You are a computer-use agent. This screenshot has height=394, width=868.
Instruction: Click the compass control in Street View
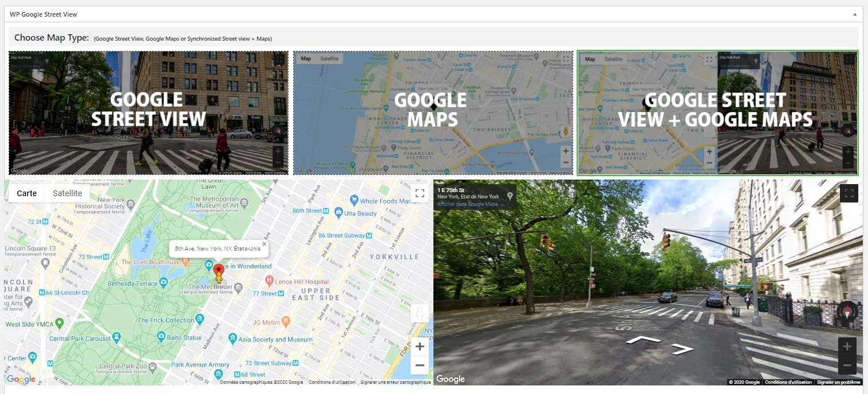846,312
